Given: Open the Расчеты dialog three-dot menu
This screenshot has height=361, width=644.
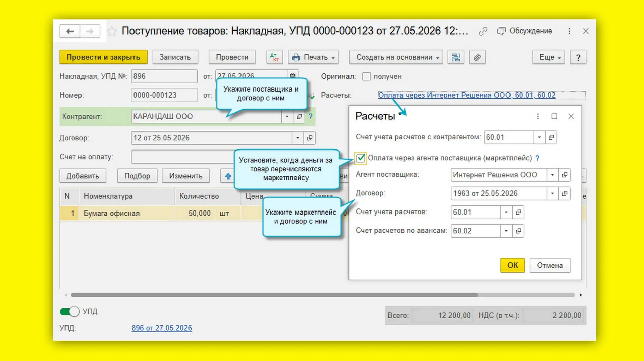Looking at the screenshot, I should (538, 116).
